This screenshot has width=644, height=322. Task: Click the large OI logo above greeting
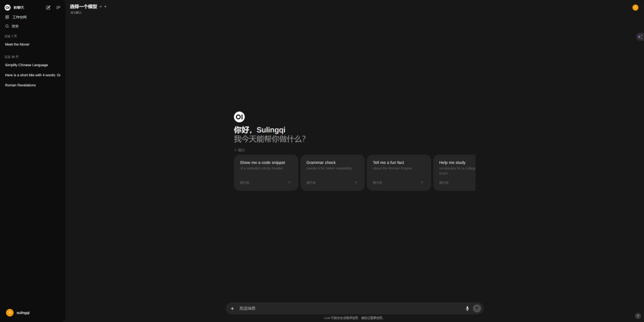(240, 117)
